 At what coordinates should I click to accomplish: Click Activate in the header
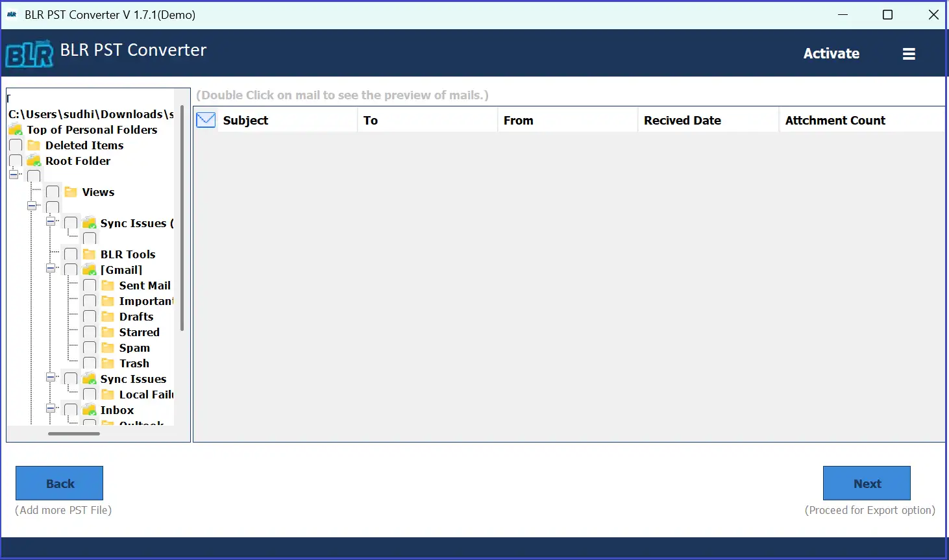(x=832, y=53)
